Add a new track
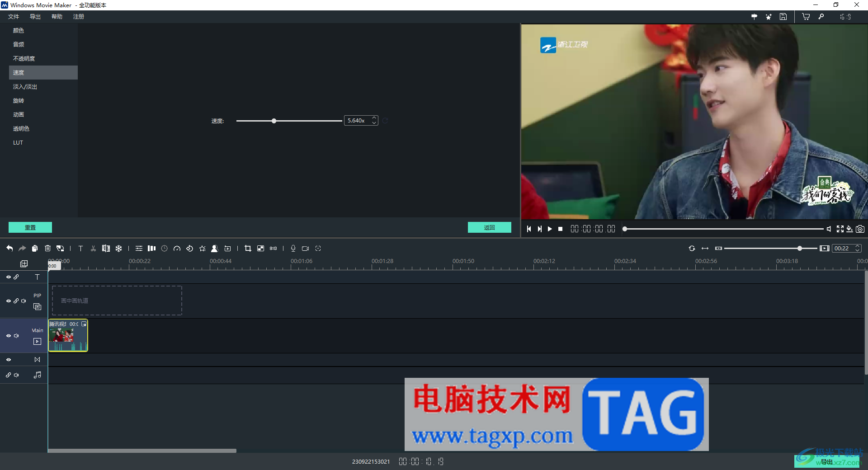The width and height of the screenshot is (868, 470). click(24, 263)
